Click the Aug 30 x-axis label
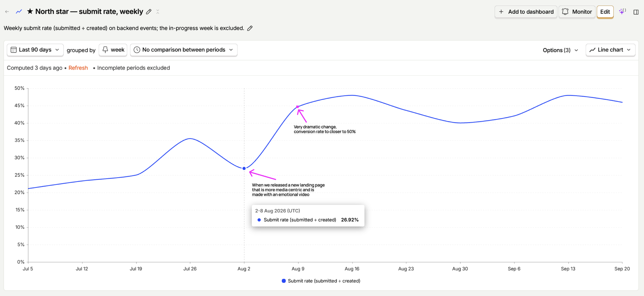644x296 pixels. coord(460,269)
